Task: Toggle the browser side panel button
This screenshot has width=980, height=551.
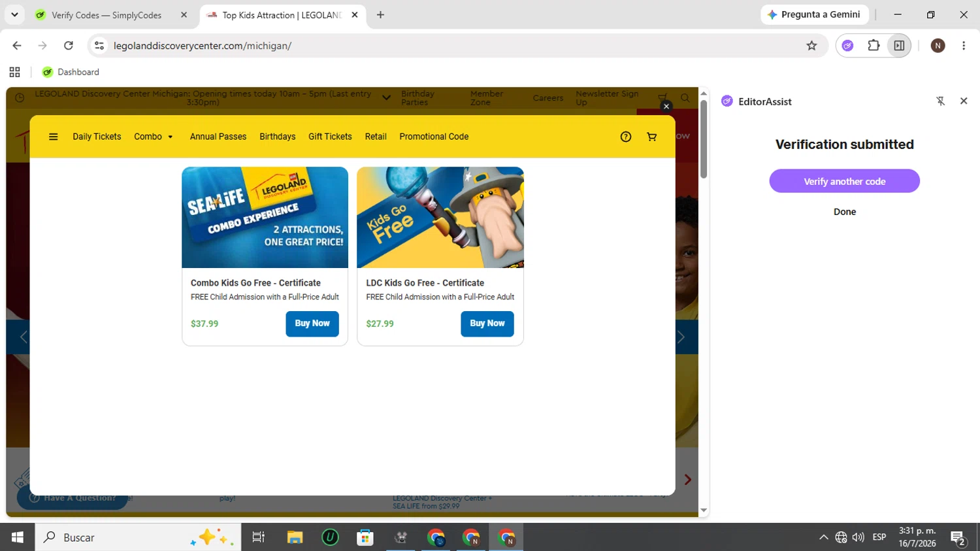Action: click(x=899, y=46)
